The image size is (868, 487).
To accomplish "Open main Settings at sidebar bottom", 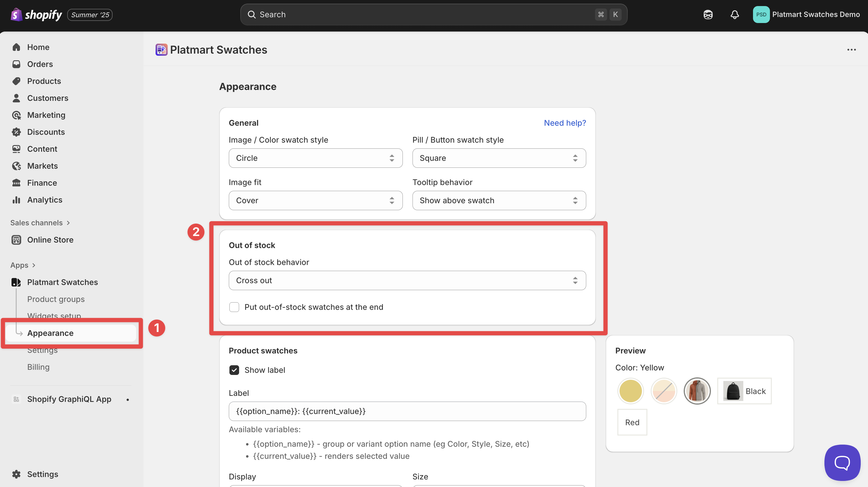I will click(43, 474).
